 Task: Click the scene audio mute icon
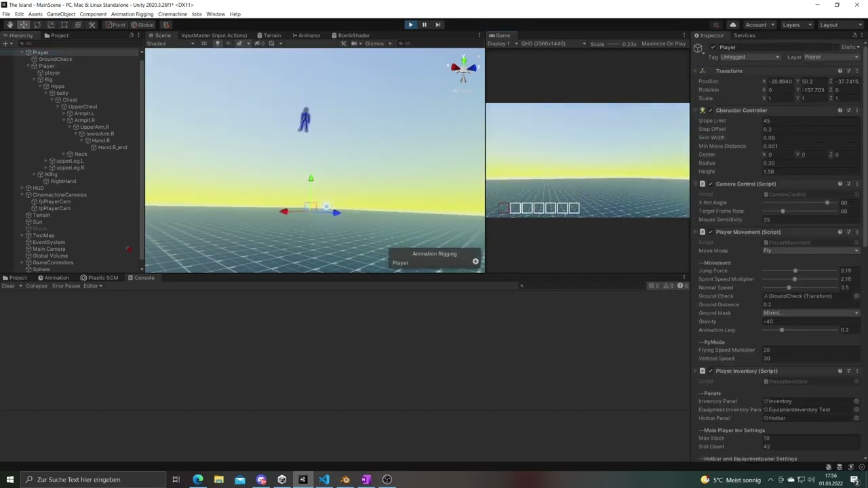coord(229,43)
